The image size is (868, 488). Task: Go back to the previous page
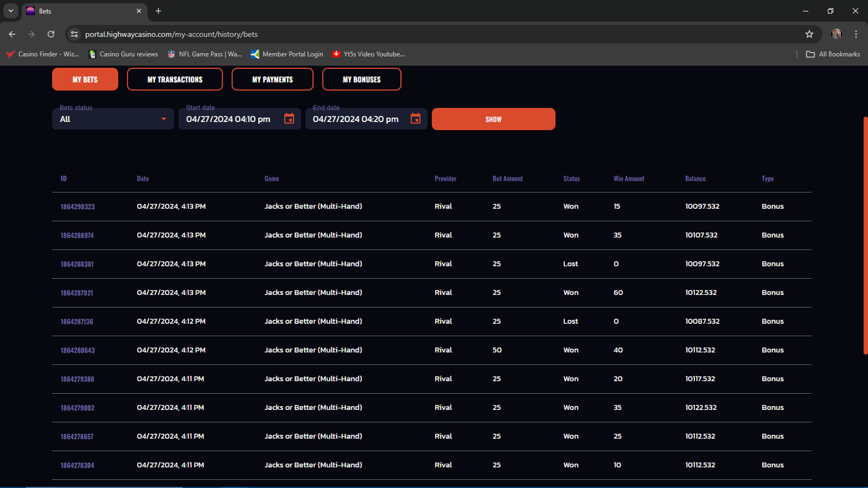[12, 34]
